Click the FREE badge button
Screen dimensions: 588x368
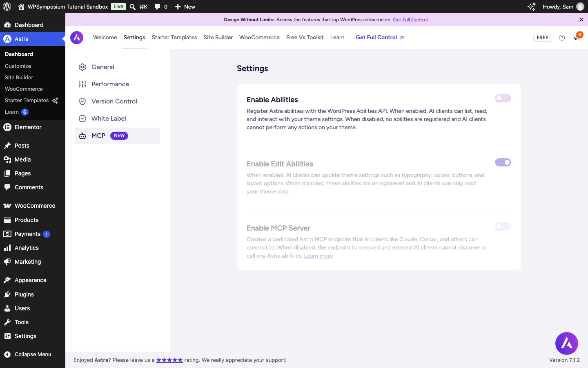coord(543,38)
